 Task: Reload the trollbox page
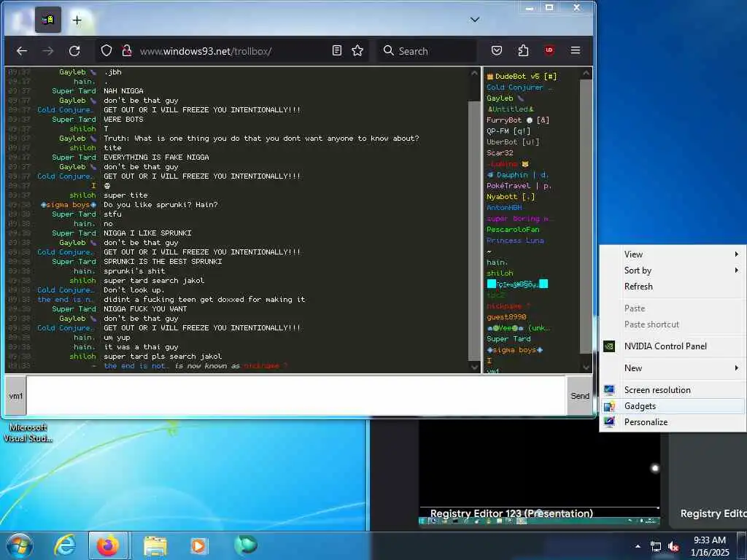(x=74, y=51)
